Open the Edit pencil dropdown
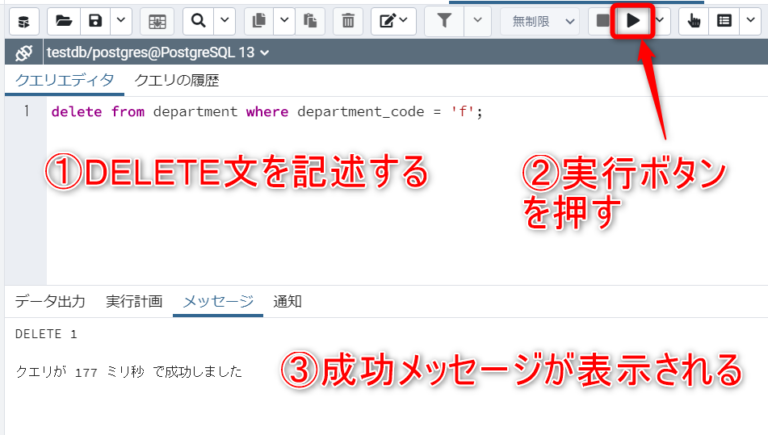The height and width of the screenshot is (435, 768). 394,20
